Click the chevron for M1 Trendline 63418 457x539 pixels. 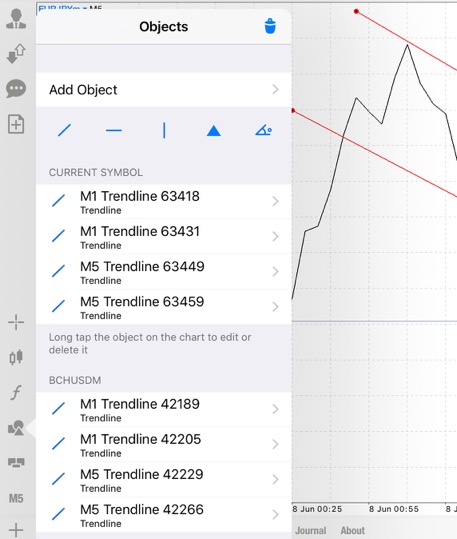[x=275, y=201]
